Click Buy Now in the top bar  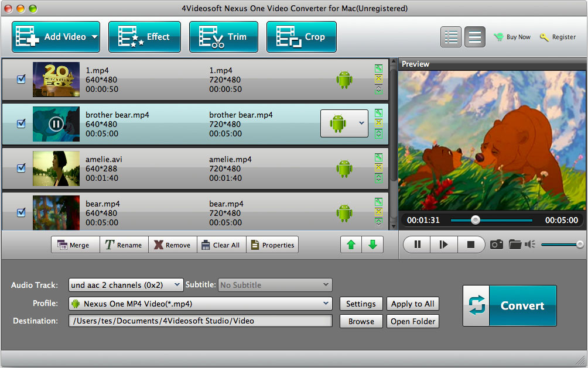coord(512,37)
